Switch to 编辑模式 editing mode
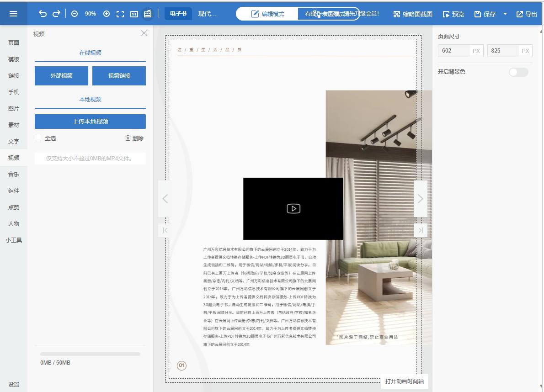The image size is (544, 392). click(267, 14)
